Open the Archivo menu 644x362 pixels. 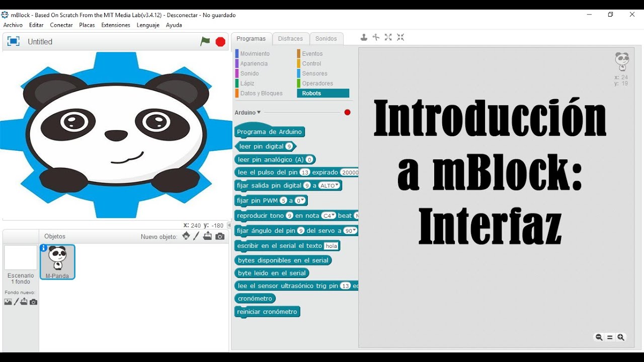13,25
